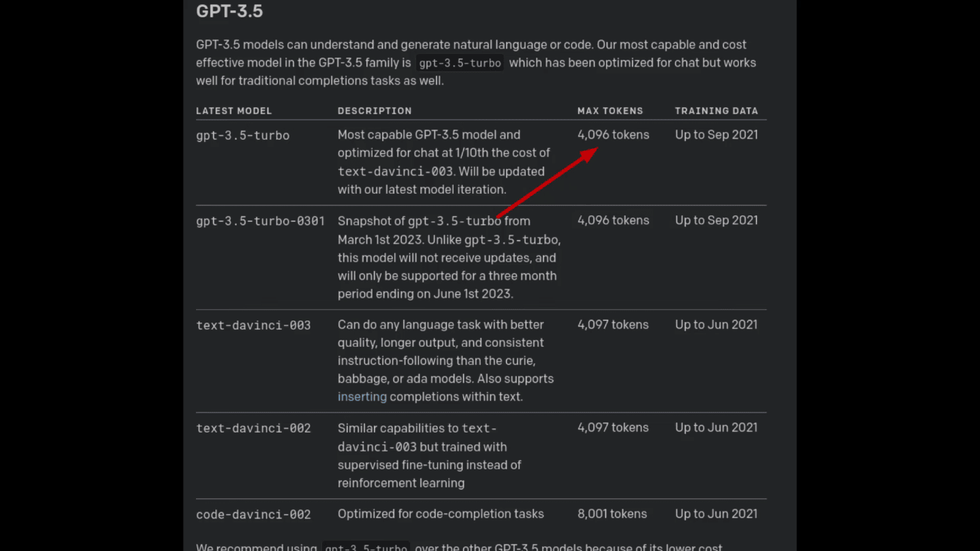The image size is (980, 551).
Task: Click the DESCRIPTION column header
Action: point(375,111)
